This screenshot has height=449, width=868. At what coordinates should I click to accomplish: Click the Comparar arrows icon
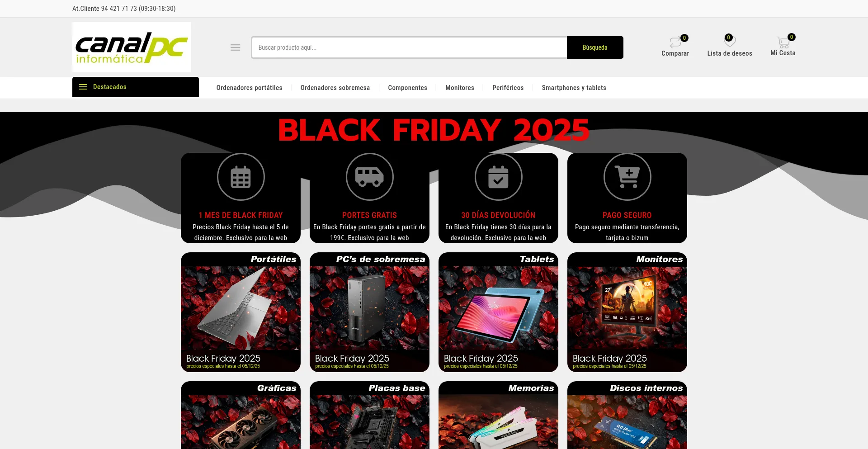click(675, 42)
